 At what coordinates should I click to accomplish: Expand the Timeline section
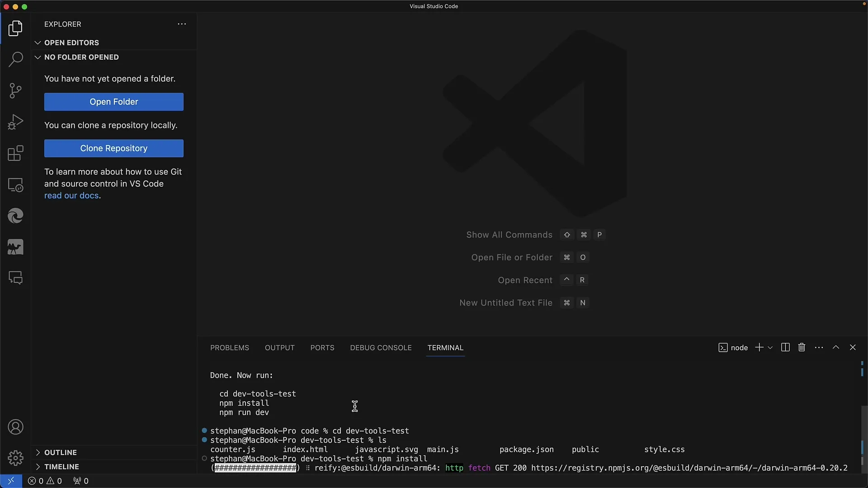coord(114,467)
